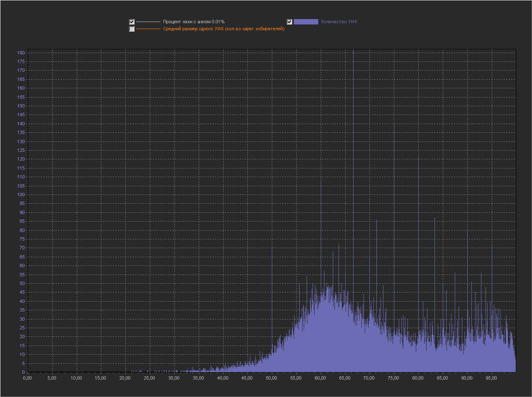Click vertical axis value '150'
532x397 pixels.
tap(21, 106)
